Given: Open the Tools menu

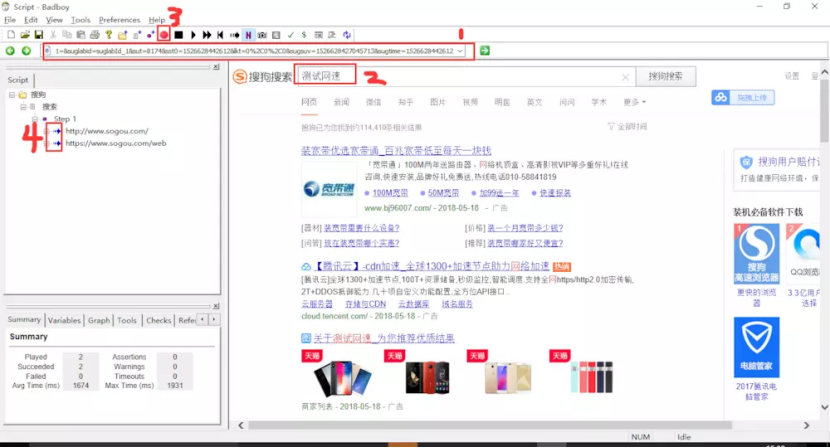Looking at the screenshot, I should (x=80, y=20).
